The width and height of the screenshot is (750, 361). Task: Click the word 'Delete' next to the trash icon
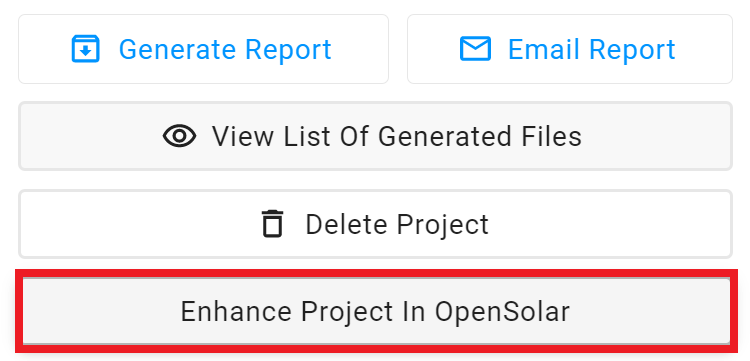(x=344, y=224)
